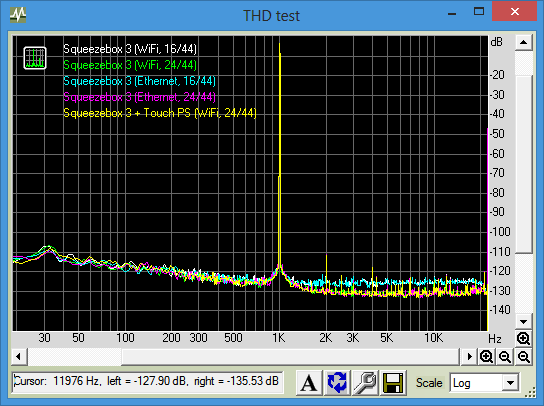This screenshot has width=544, height=406.
Task: Click the horizontal scrollbar right arrow
Action: click(x=469, y=356)
